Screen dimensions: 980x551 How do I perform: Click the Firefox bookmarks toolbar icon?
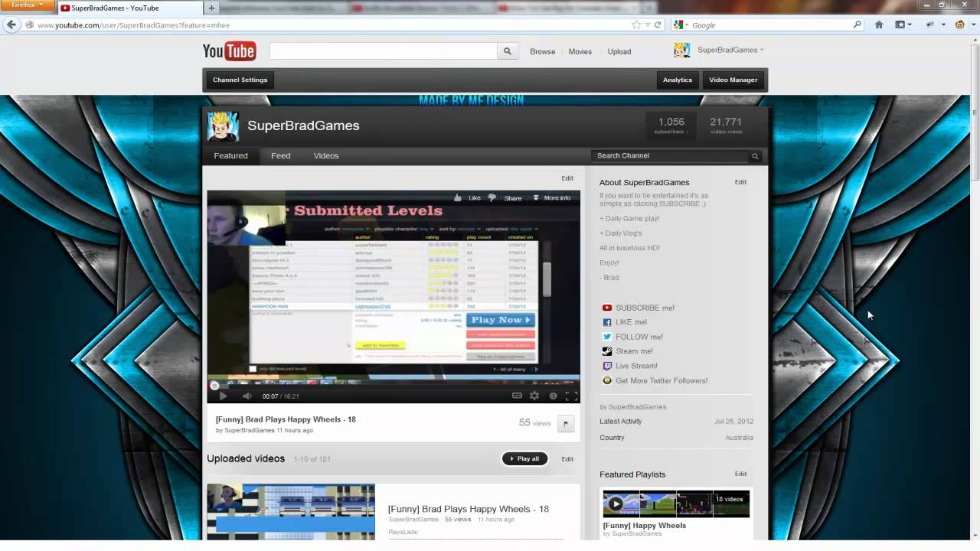tap(900, 24)
